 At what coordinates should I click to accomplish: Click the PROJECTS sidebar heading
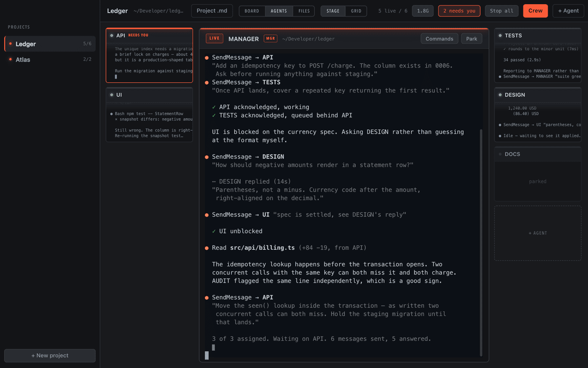coord(19,27)
